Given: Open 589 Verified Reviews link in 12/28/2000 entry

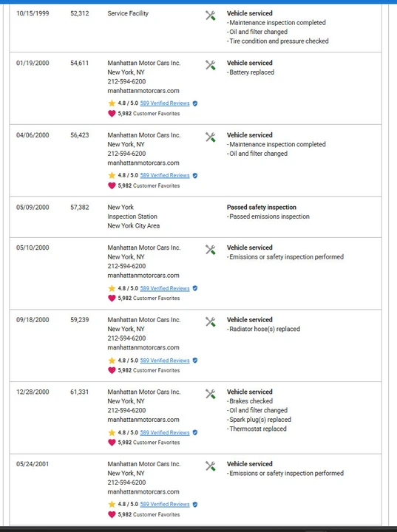Looking at the screenshot, I should tap(165, 432).
